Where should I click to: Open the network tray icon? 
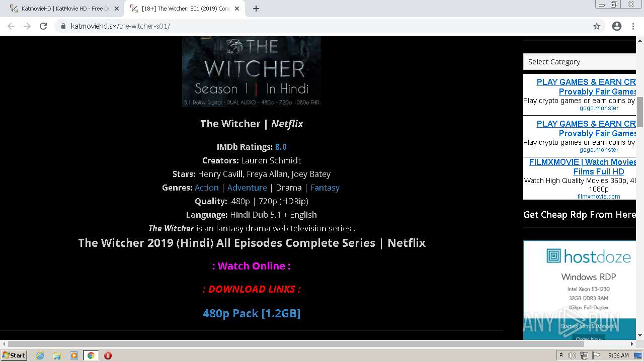(x=584, y=355)
